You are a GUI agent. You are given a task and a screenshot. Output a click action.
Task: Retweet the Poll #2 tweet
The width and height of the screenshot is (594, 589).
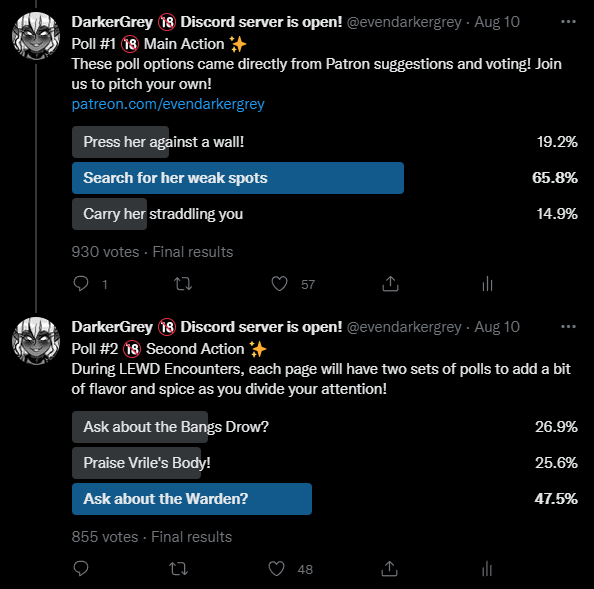pos(178,569)
